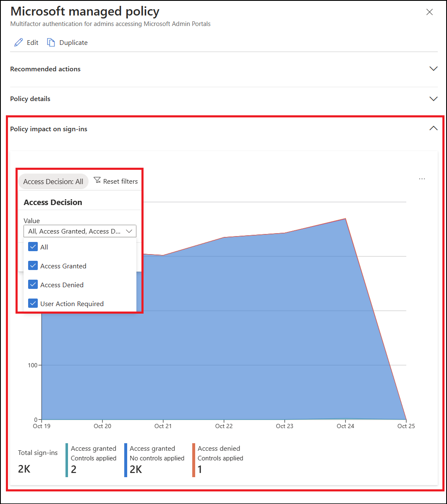Click the Microsoft managed policy title
447x504 pixels.
(85, 11)
